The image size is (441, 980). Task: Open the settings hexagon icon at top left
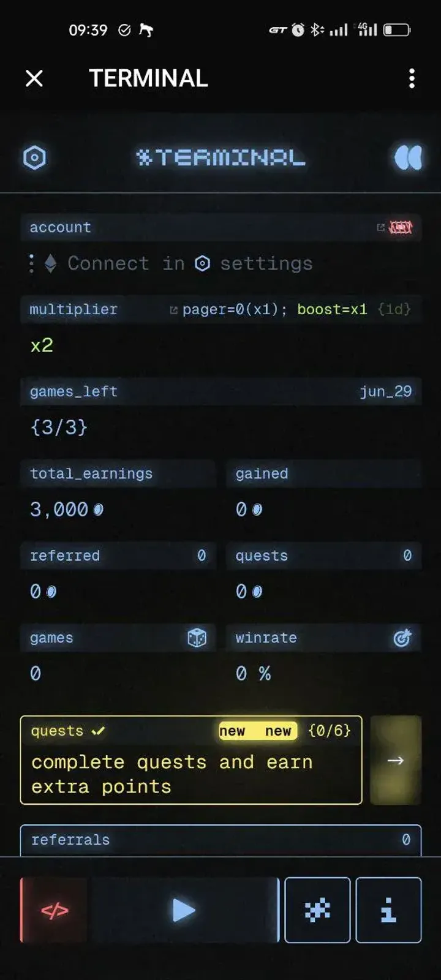(36, 157)
